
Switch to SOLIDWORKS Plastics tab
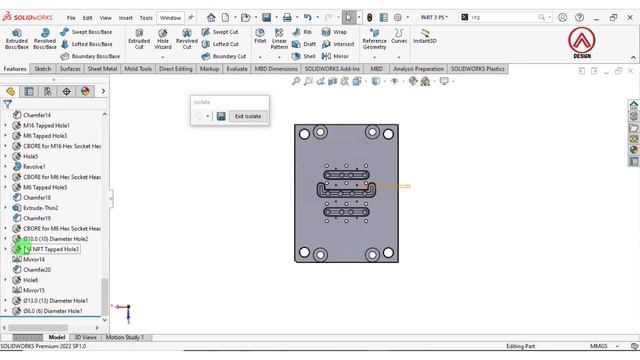(x=478, y=69)
